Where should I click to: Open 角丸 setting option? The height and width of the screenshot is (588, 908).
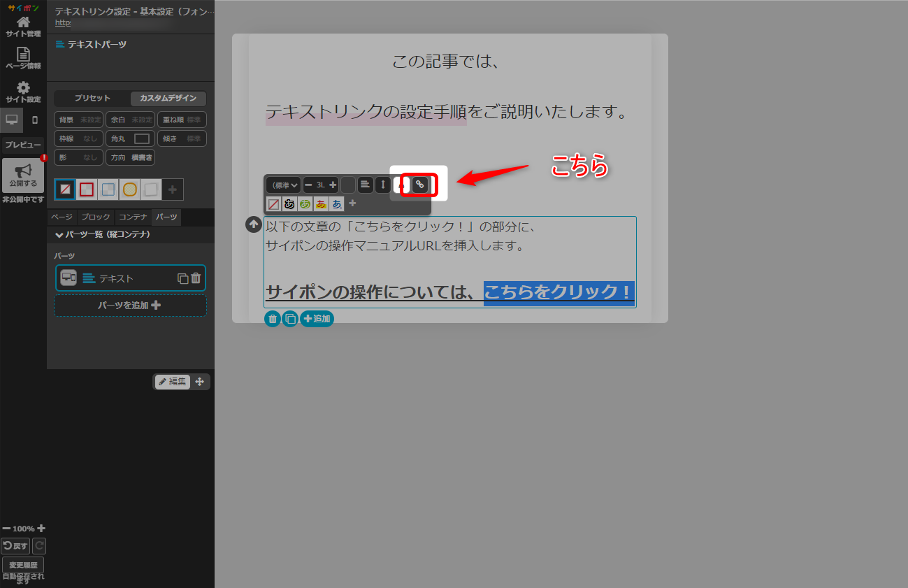[x=130, y=138]
